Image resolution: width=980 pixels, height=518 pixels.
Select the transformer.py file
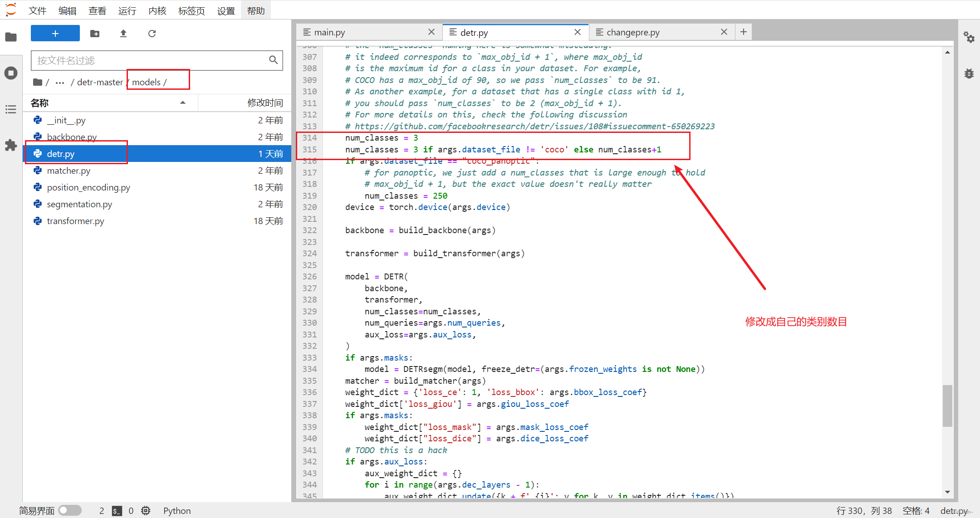point(157,221)
